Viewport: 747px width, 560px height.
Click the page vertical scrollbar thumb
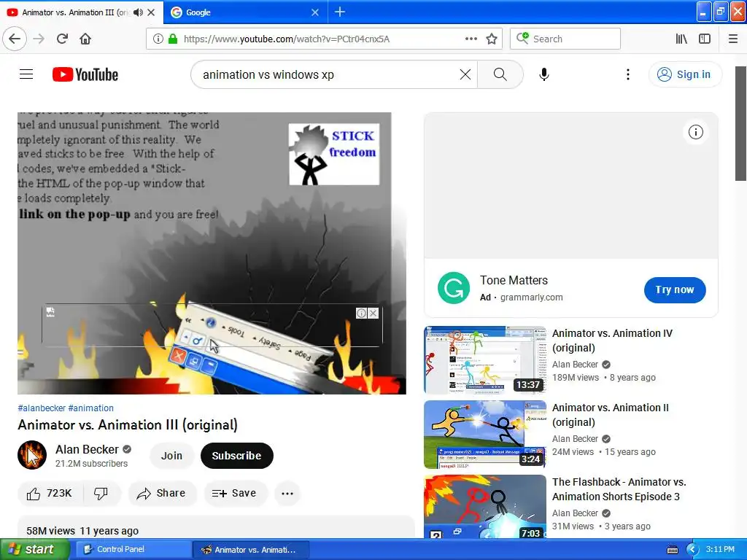(x=741, y=124)
